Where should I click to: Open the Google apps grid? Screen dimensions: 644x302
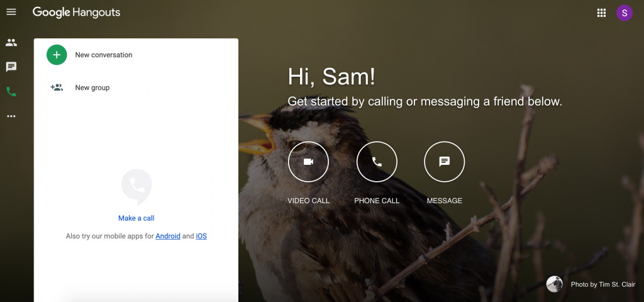point(601,13)
